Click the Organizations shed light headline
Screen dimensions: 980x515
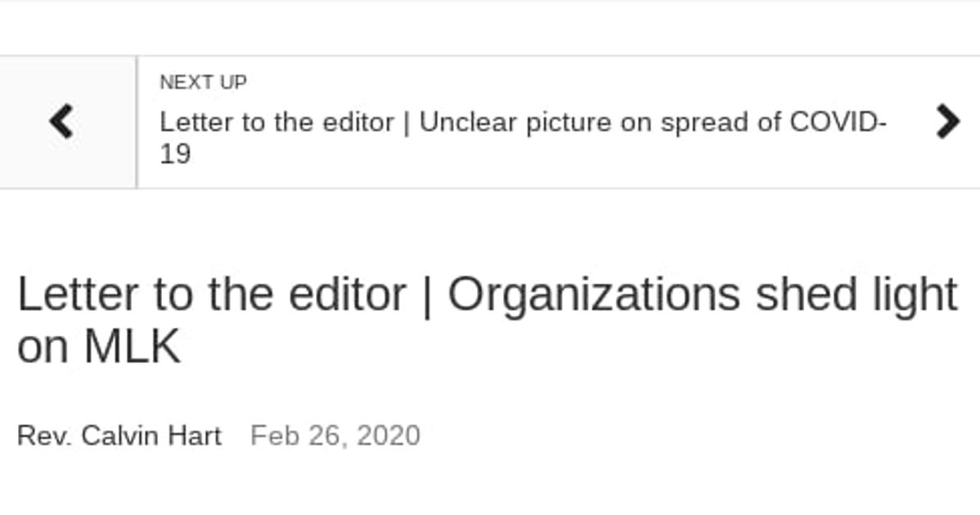click(x=488, y=319)
